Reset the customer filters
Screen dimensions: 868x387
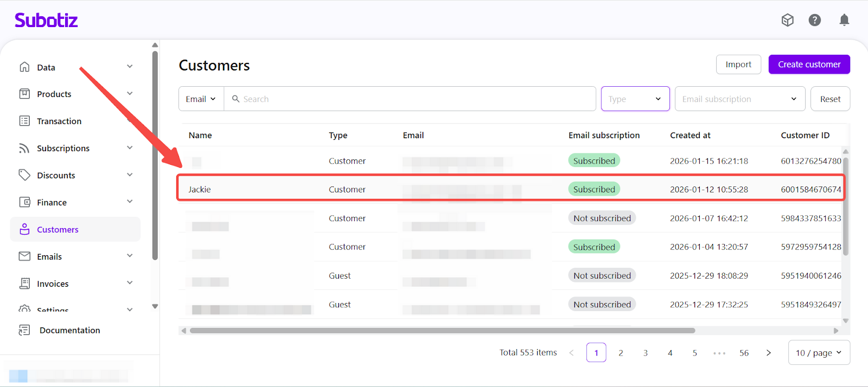pyautogui.click(x=830, y=99)
